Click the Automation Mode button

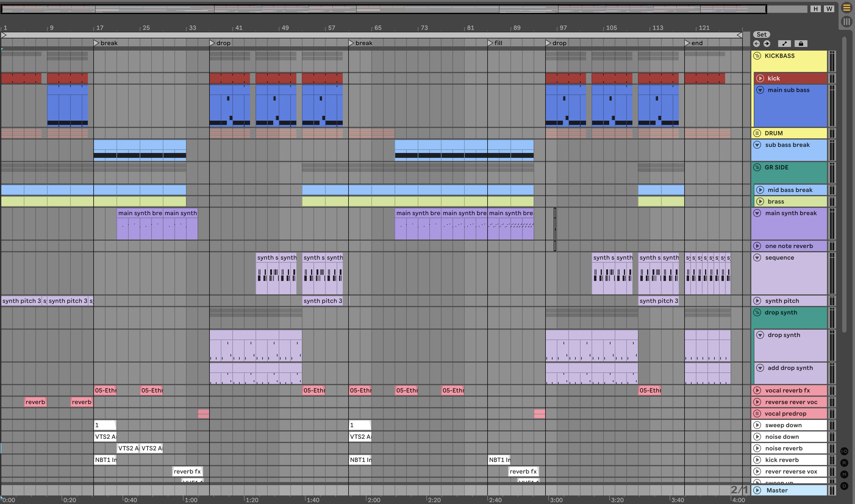click(x=784, y=44)
